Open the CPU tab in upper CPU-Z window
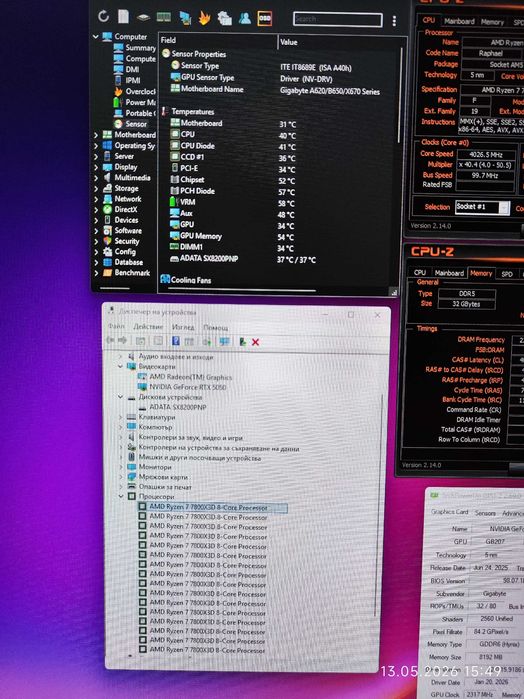 [429, 21]
